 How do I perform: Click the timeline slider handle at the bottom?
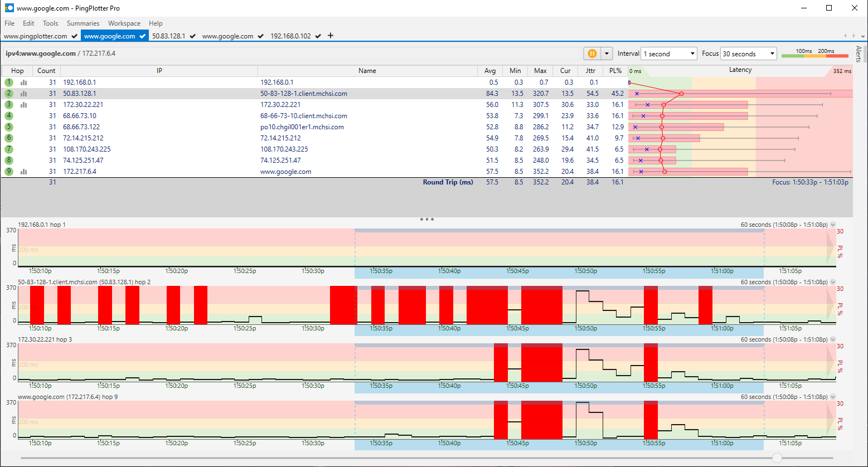(777, 458)
